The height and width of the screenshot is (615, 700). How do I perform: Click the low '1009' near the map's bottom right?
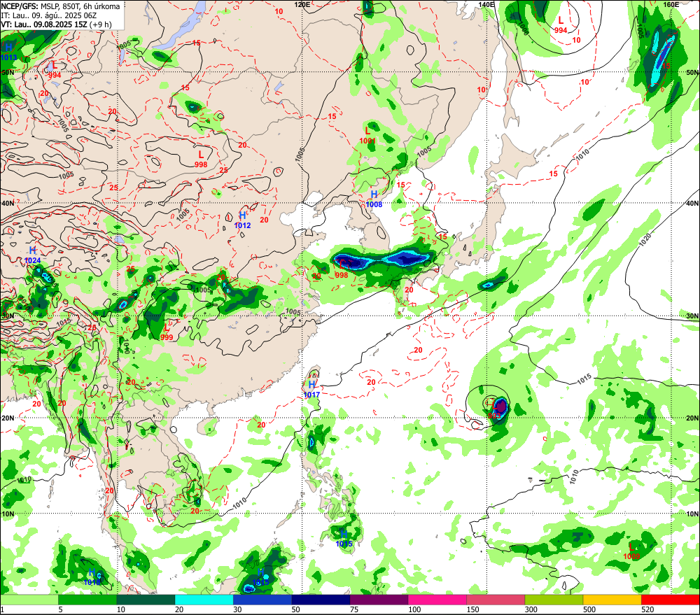(631, 551)
